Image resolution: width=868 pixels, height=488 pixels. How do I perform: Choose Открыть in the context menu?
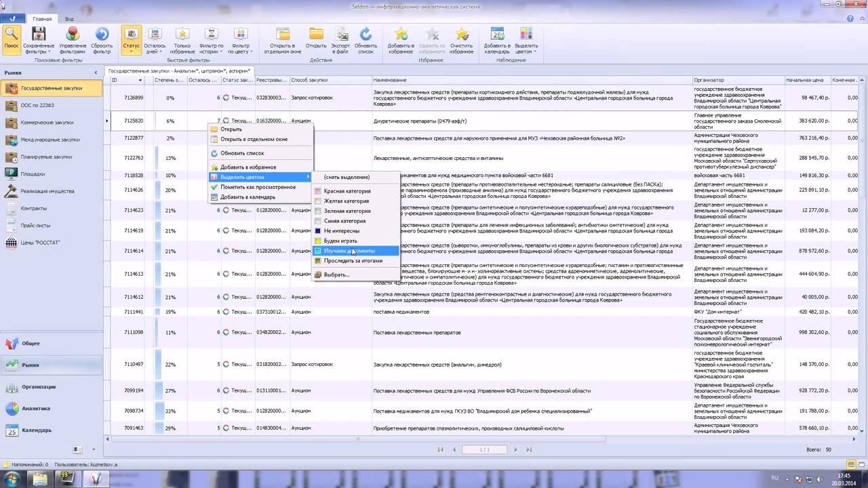point(260,129)
